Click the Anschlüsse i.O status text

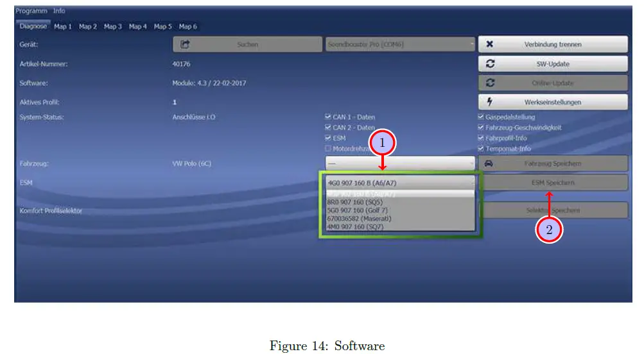pos(193,117)
